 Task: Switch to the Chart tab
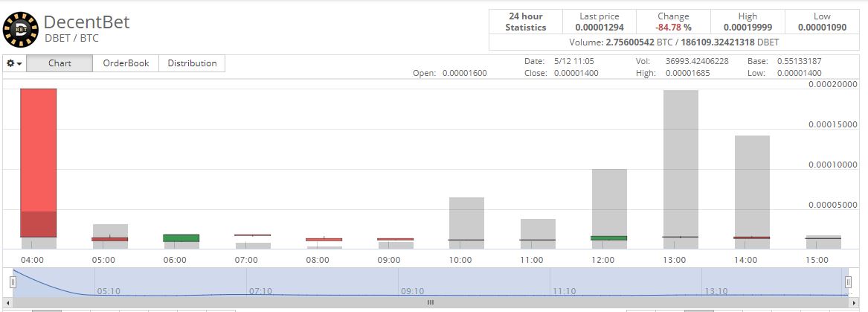[x=60, y=63]
